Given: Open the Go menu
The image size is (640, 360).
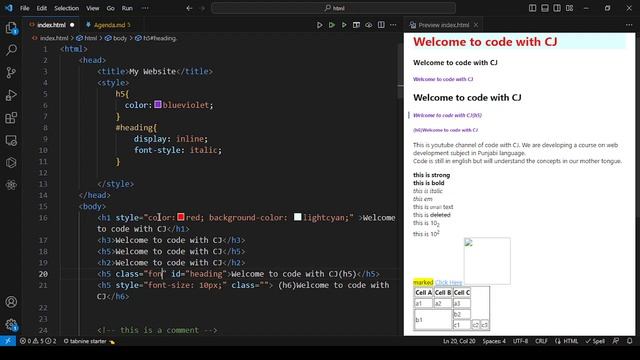Looking at the screenshot, I should coord(110,8).
